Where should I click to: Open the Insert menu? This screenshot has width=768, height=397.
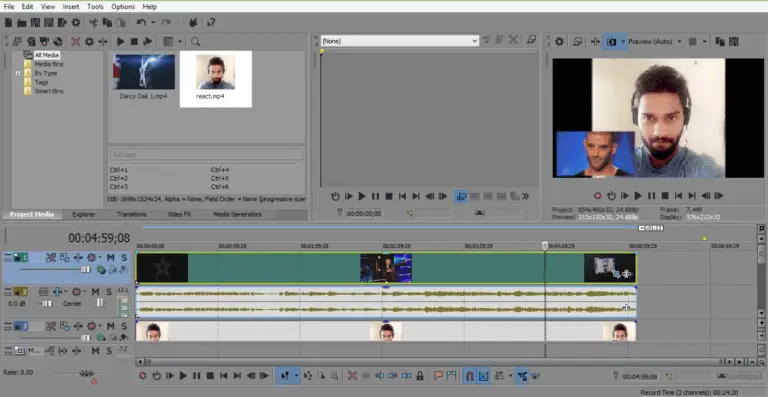[x=71, y=7]
